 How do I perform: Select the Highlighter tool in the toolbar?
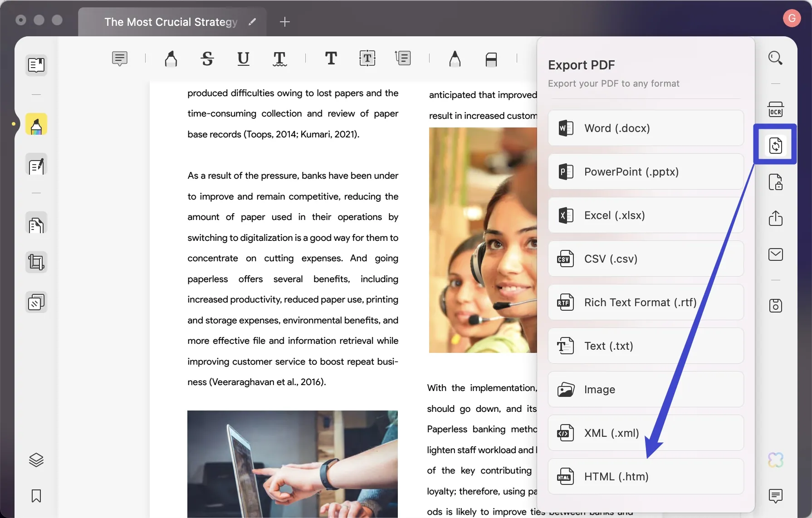pyautogui.click(x=171, y=59)
